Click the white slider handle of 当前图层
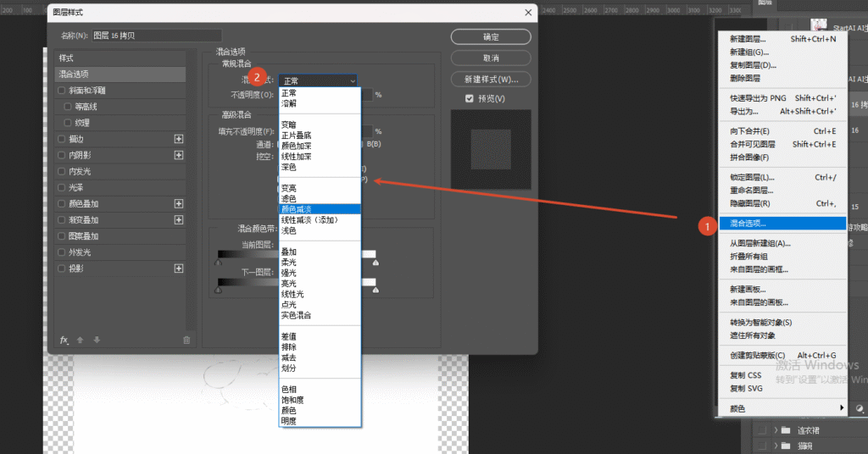Viewport: 868px width, 454px height. click(x=376, y=263)
